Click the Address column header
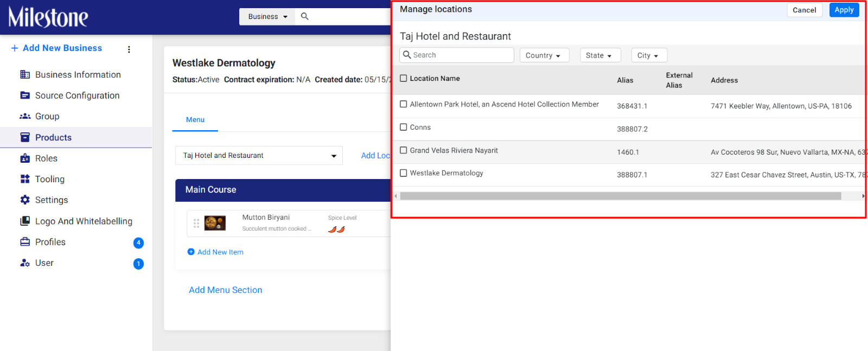868x351 pixels. click(724, 80)
